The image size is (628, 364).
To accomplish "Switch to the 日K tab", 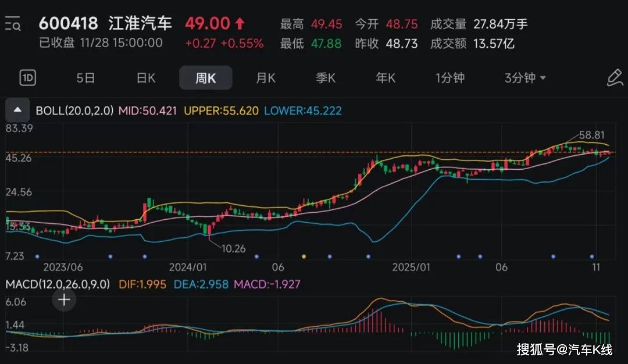I will (x=146, y=78).
